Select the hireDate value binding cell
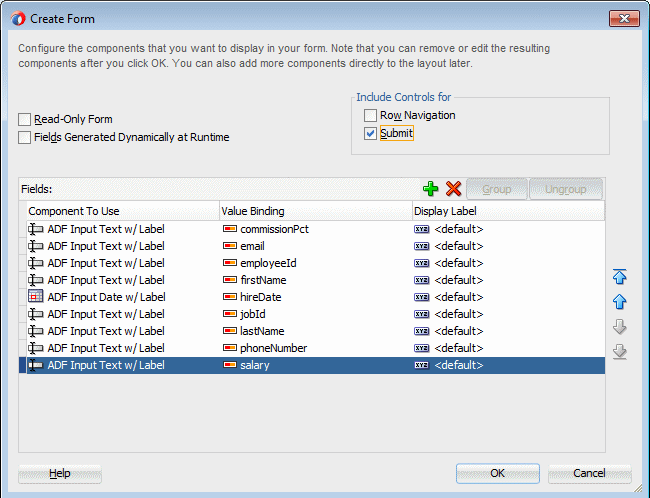This screenshot has height=498, width=650. tap(315, 297)
